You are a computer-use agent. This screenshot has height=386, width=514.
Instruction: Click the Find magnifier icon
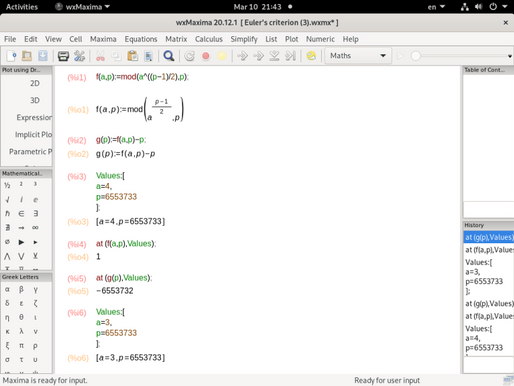169,56
